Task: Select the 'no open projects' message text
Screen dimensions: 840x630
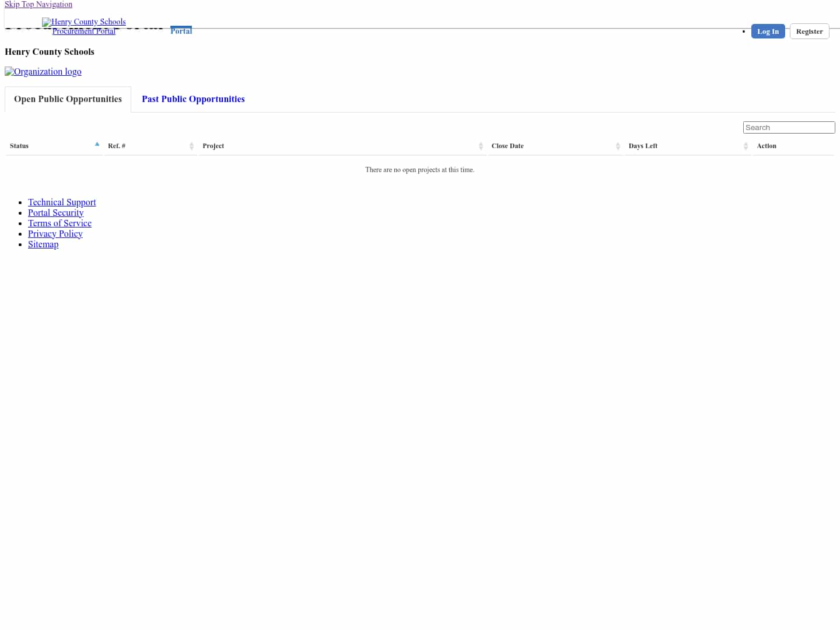Action: pos(420,170)
